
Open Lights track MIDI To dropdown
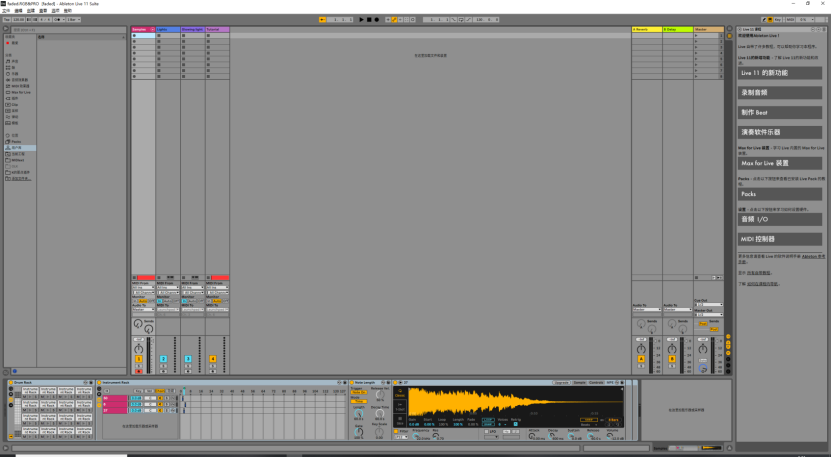pos(167,310)
